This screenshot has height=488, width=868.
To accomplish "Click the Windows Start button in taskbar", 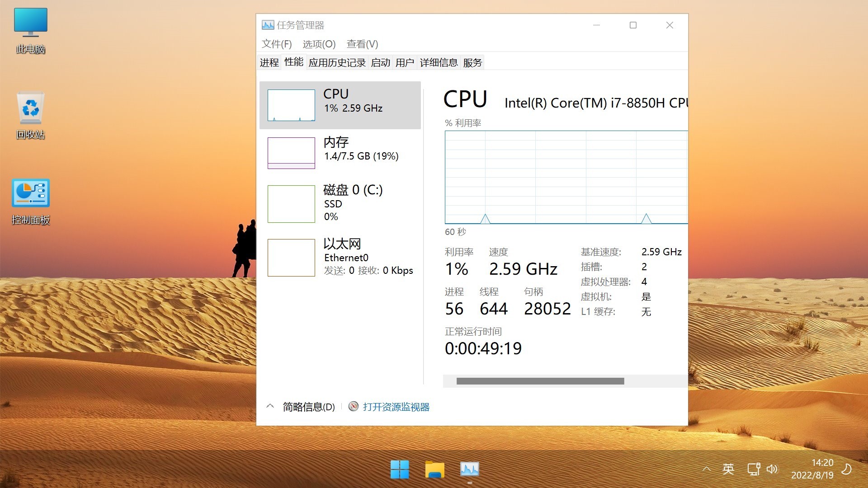I will [400, 469].
